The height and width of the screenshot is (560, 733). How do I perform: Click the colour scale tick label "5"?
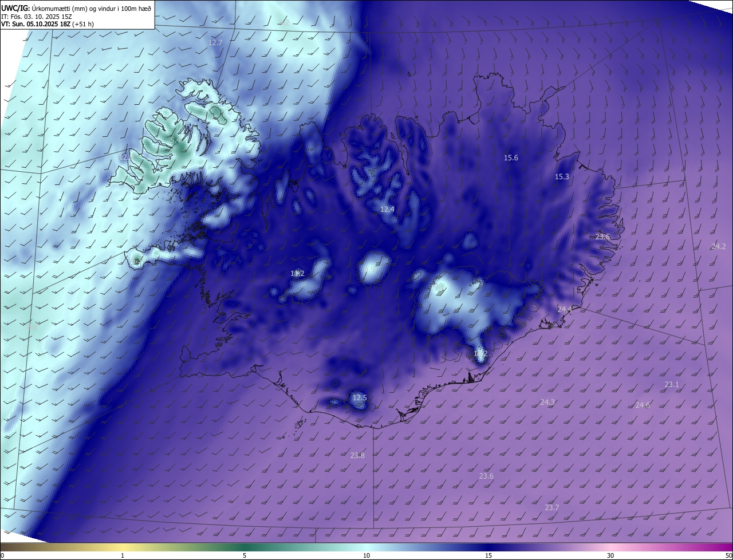[x=245, y=555]
